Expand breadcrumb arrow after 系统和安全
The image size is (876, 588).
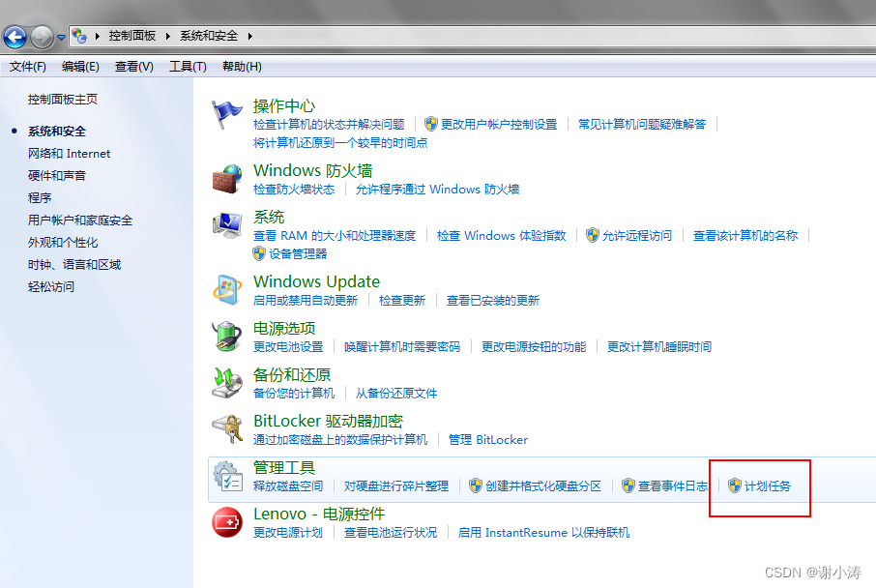point(249,36)
